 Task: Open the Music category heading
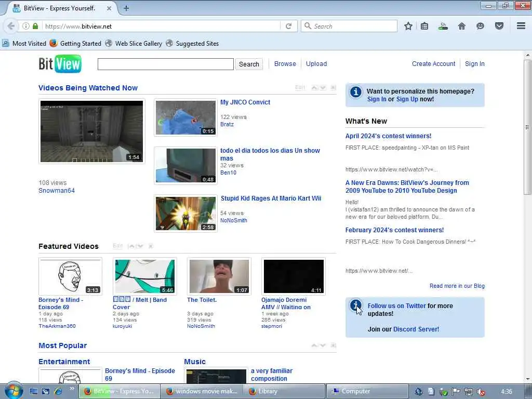point(195,362)
